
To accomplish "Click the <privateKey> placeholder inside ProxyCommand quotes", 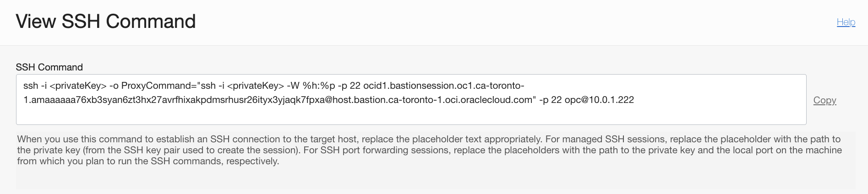I will [x=255, y=86].
